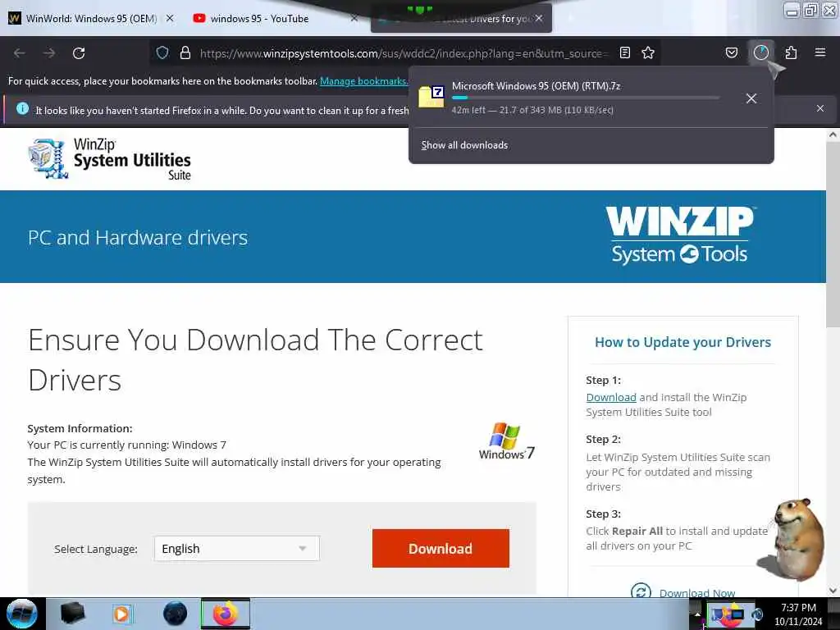
Task: Dismiss the Firefox refresh notification bar
Action: (x=819, y=108)
